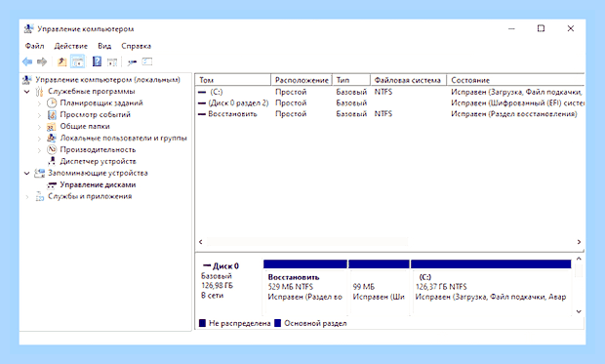This screenshot has width=605, height=364.
Task: Click the horizontal scrollbar left arrow
Action: coord(201,242)
